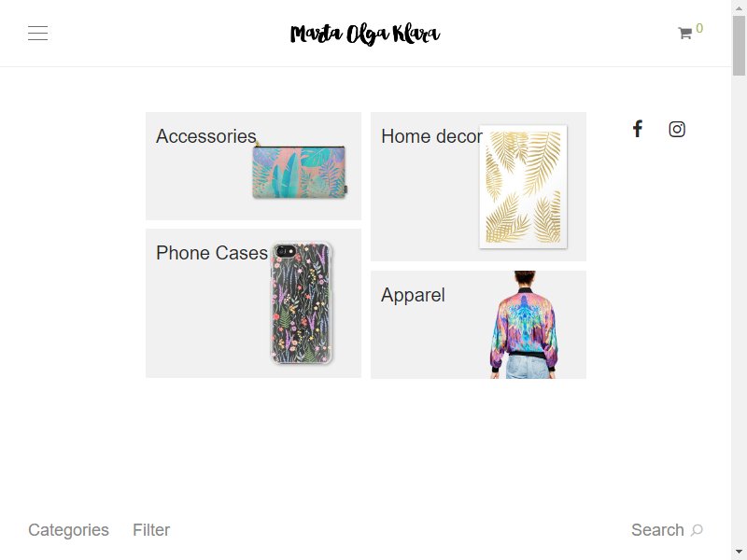Click the floral phone case image

301,303
